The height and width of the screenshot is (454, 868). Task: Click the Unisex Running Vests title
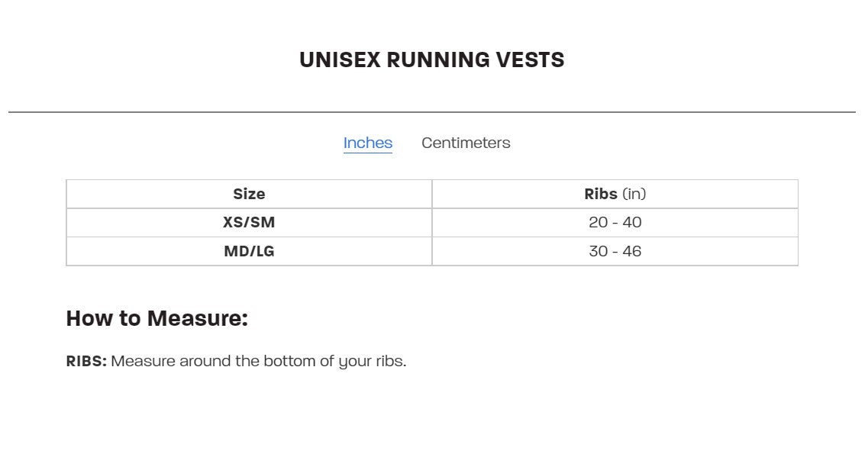[431, 60]
